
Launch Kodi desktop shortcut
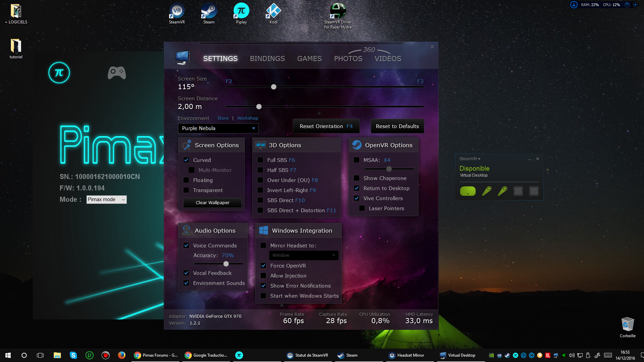tap(273, 13)
